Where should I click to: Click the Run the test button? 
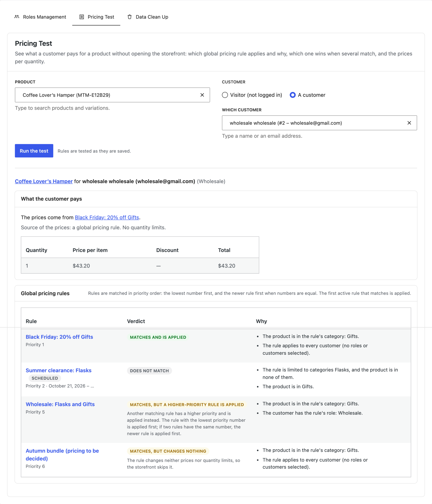pos(34,151)
